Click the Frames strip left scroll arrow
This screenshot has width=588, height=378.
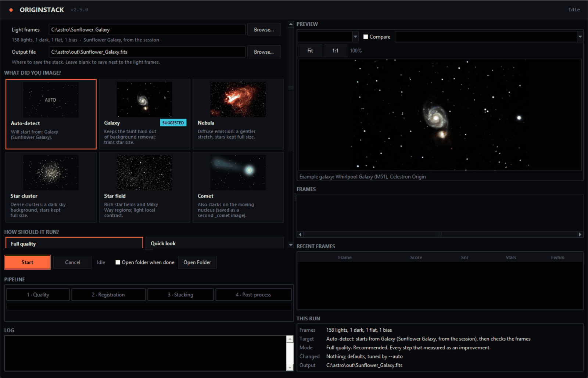300,234
